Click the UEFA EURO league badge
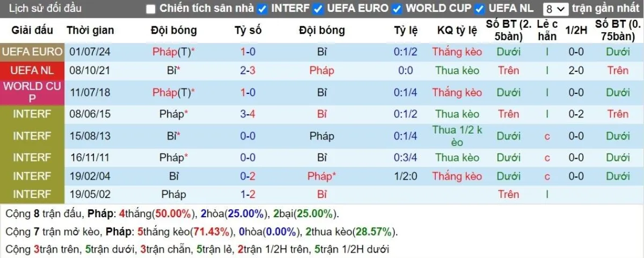The width and height of the screenshot is (644, 258). point(32,52)
